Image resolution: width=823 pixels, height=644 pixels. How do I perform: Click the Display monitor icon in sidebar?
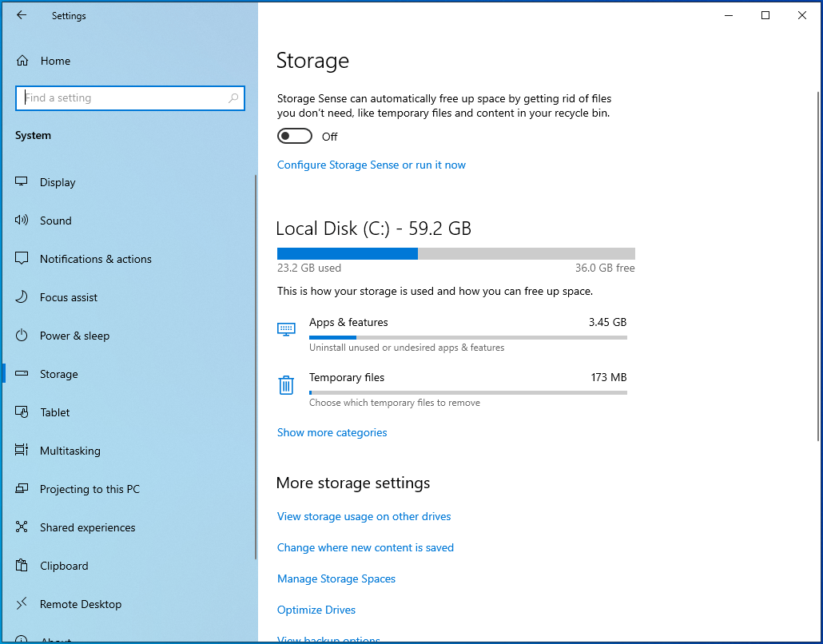(x=22, y=182)
